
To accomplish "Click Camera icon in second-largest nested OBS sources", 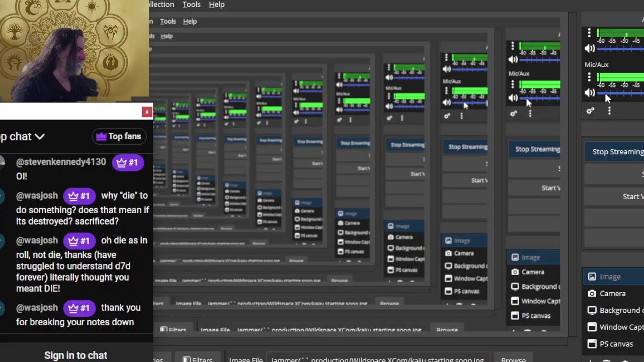I will coord(515,272).
